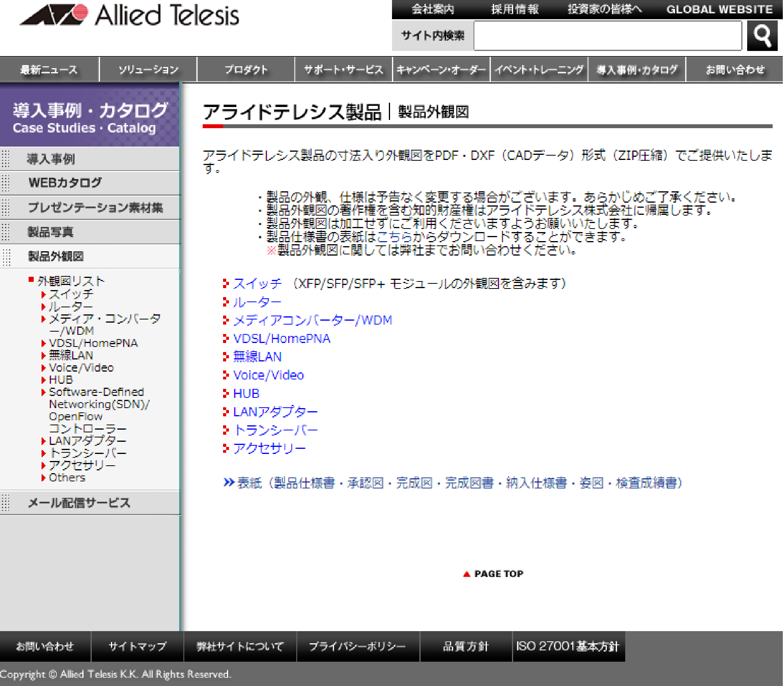Open HUB link in main content

tap(246, 393)
